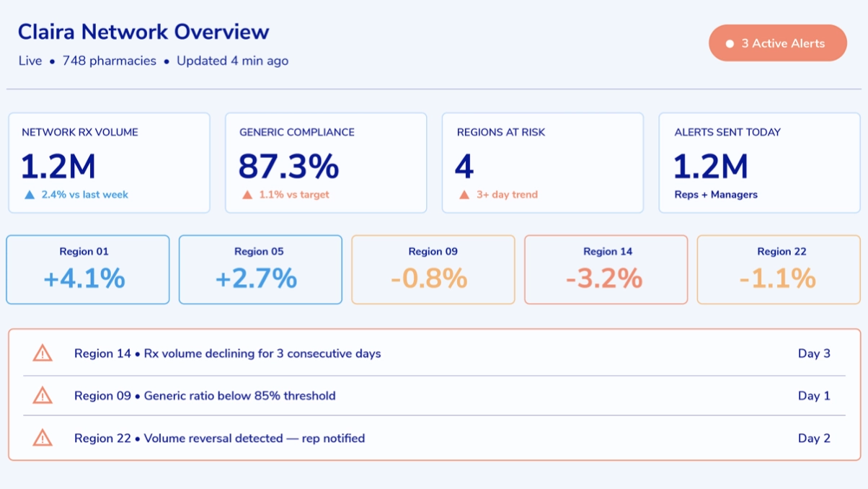The image size is (868, 489).
Task: Click 'Day 1' on Region 09 alert
Action: click(x=814, y=395)
